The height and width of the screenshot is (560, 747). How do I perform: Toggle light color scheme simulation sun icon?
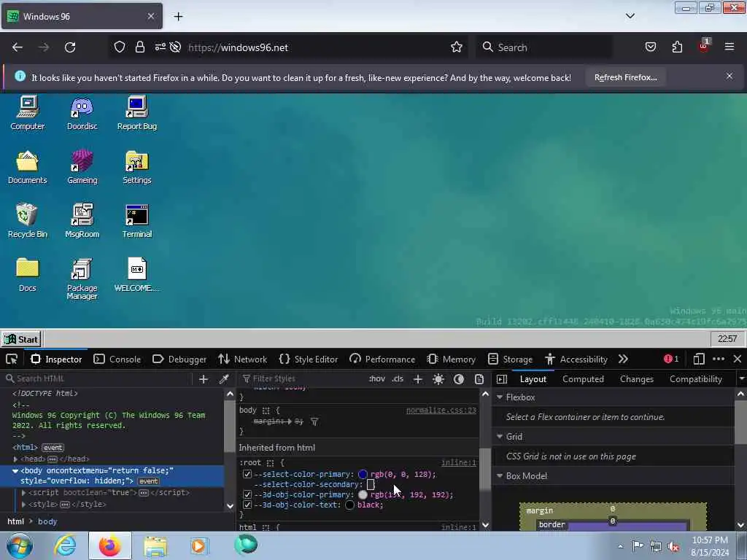click(438, 379)
